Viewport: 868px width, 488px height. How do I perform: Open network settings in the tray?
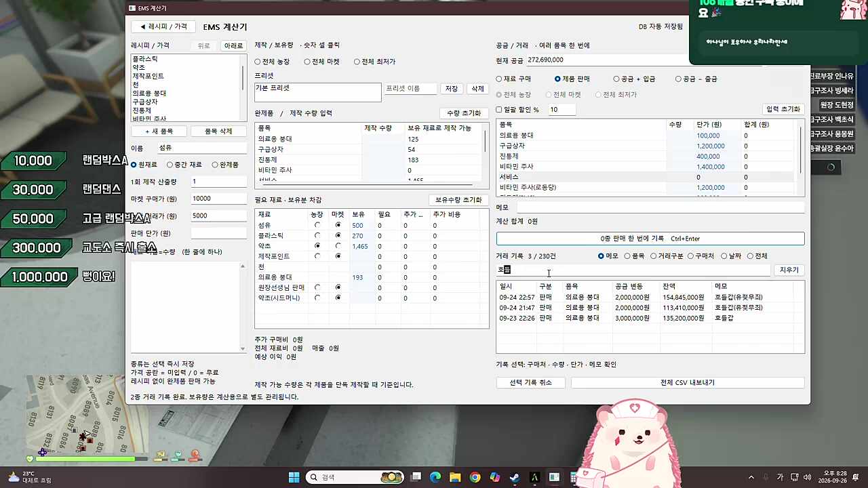(x=793, y=477)
